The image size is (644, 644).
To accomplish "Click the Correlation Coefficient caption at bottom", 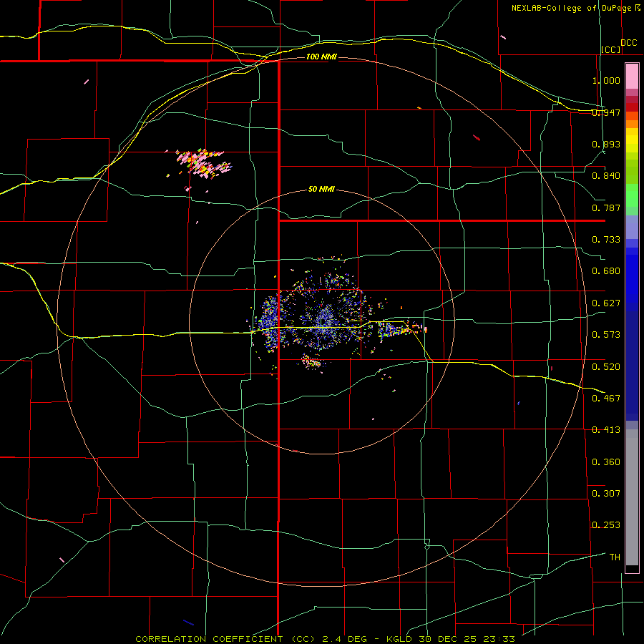I will point(325,639).
